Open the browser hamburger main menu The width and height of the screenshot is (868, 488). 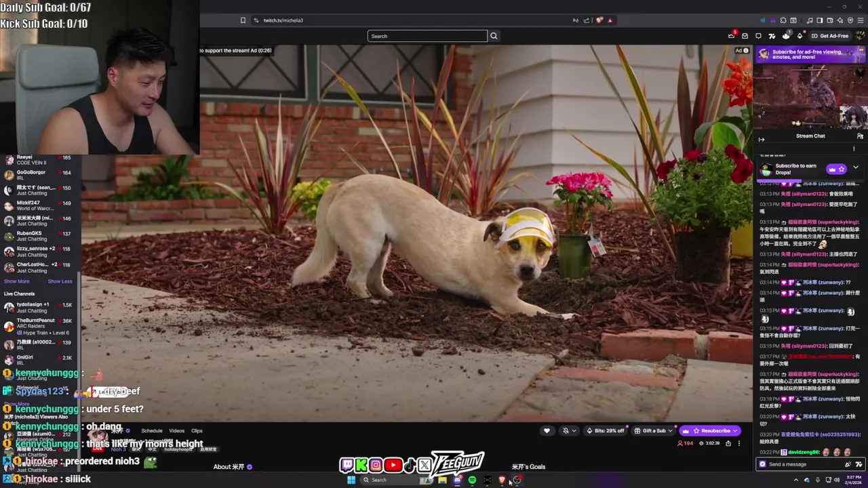861,20
